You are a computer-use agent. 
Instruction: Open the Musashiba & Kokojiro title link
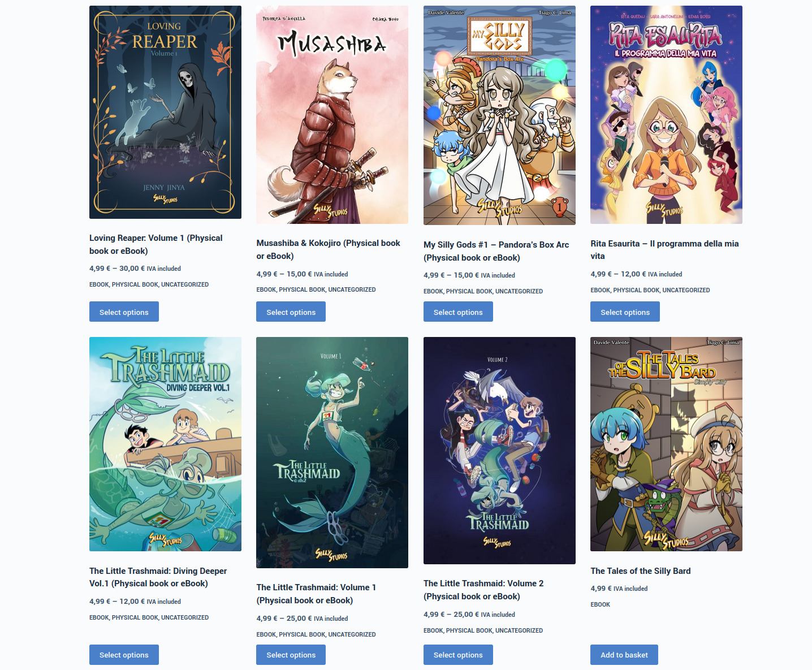pyautogui.click(x=328, y=249)
